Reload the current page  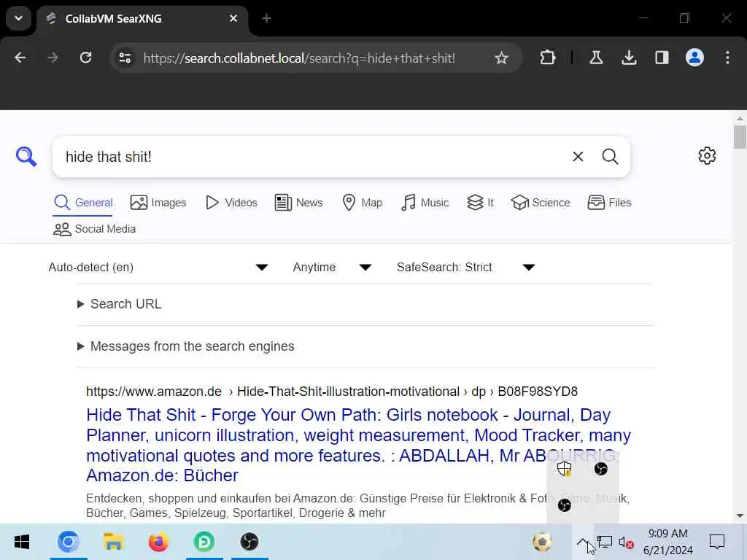[86, 58]
